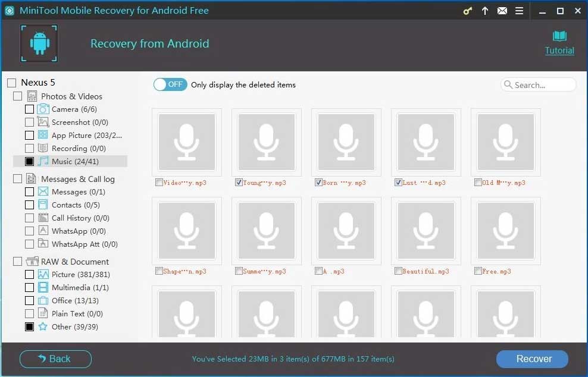Screen dimensions: 588x377
Task: Tick the checkbox for Video…y.mp3
Action: click(159, 183)
